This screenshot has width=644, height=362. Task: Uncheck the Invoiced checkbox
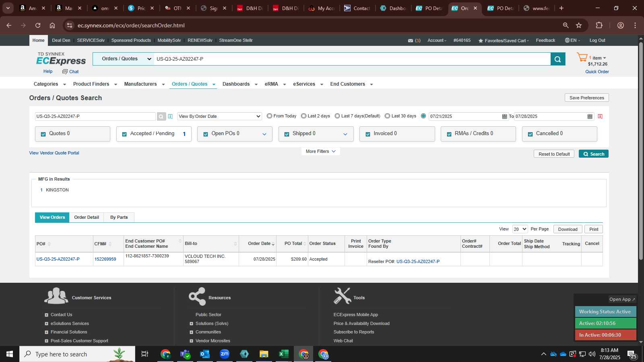coord(368,134)
